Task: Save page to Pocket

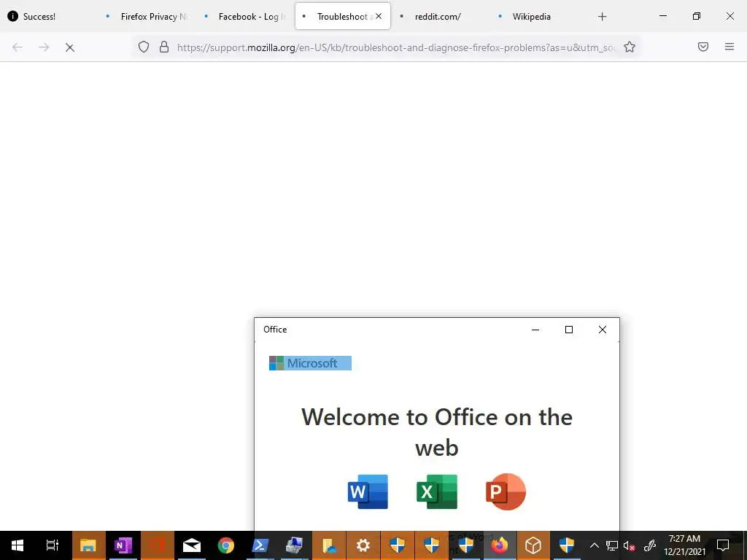Action: (703, 47)
